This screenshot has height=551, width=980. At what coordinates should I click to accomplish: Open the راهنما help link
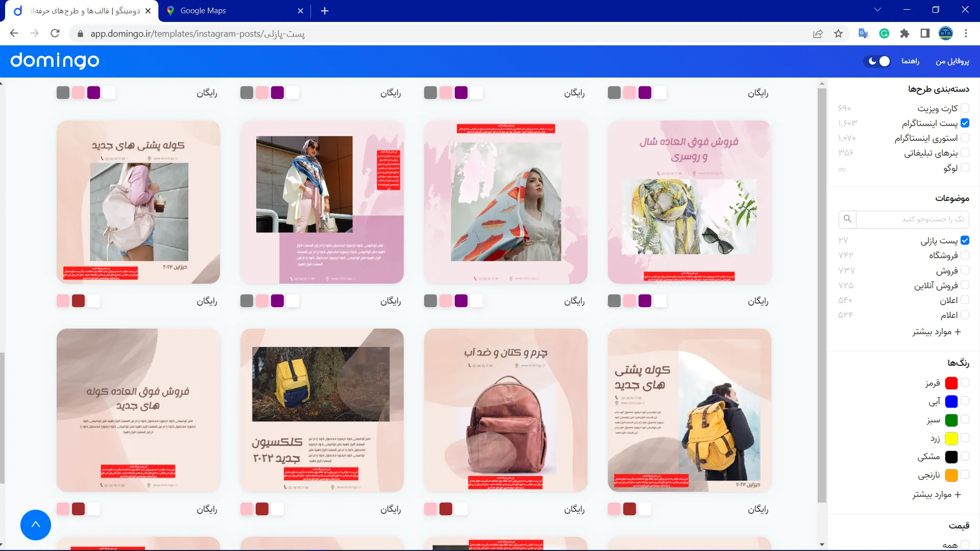coord(910,61)
